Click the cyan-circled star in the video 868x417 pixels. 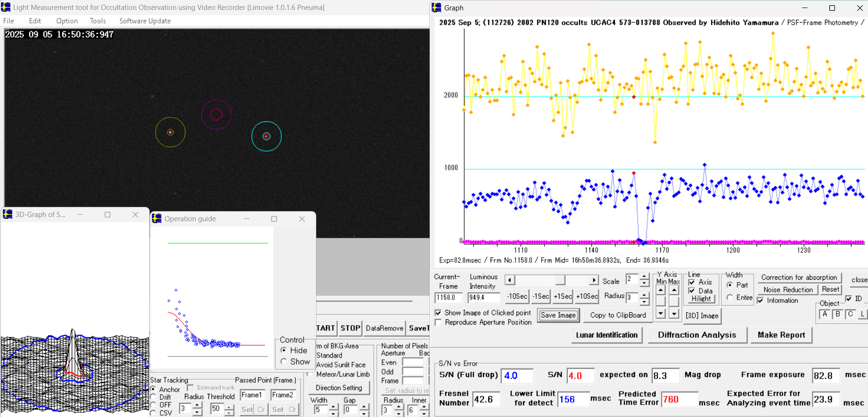267,136
